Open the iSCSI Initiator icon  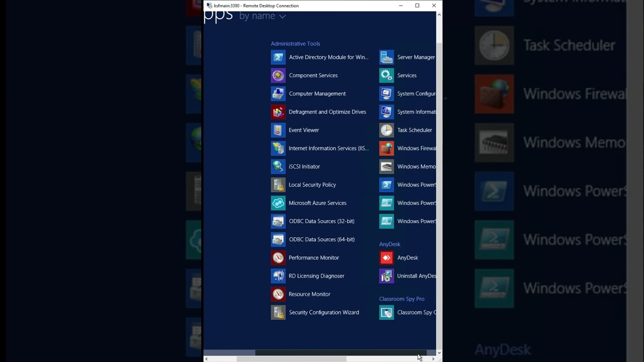[x=278, y=166]
